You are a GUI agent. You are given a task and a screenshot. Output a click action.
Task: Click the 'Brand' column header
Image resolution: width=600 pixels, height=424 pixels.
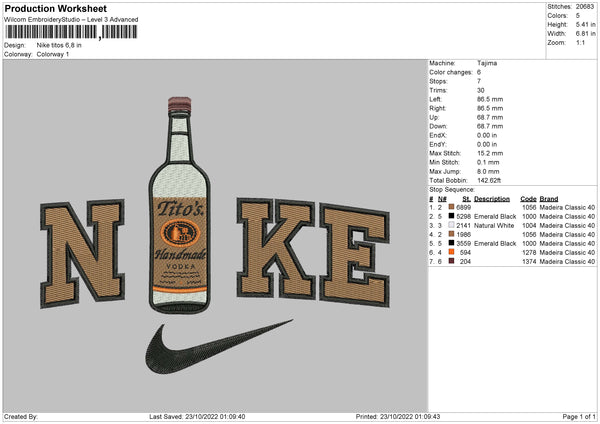tap(549, 199)
